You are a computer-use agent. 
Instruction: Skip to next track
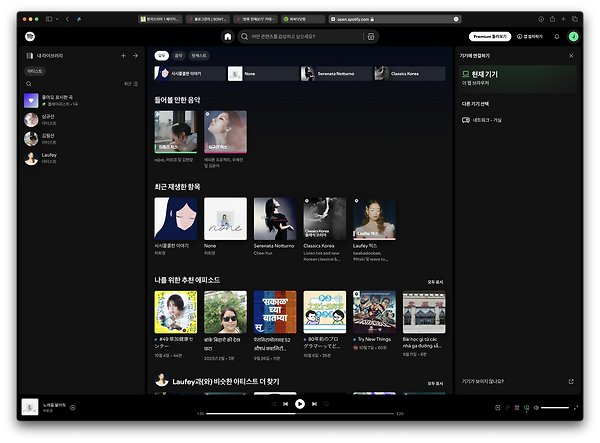[x=314, y=404]
